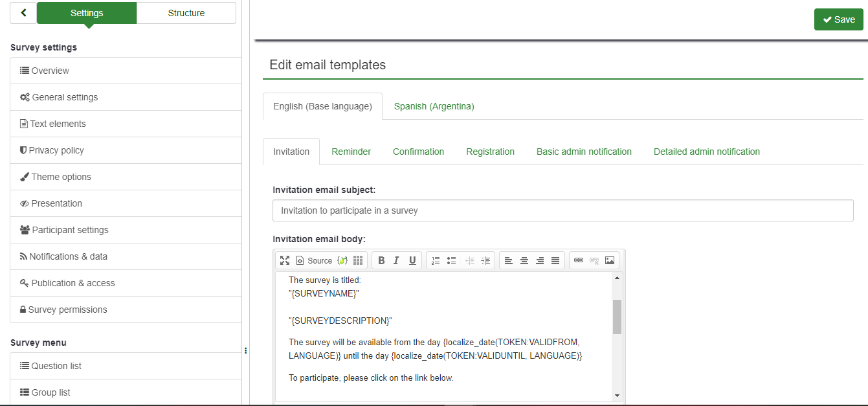
Task: Toggle italic text formatting
Action: point(397,260)
